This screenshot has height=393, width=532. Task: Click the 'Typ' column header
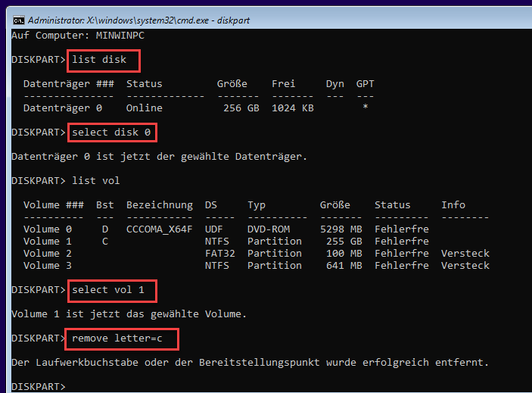point(257,205)
